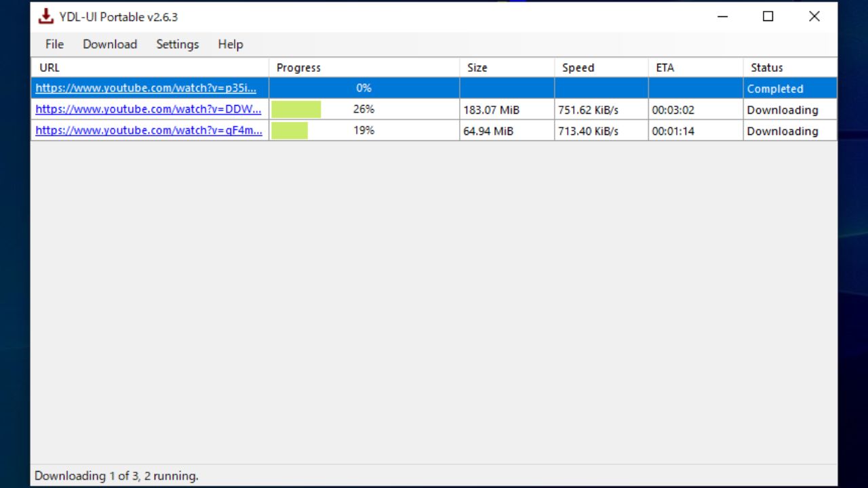Sort by the Size column header

tap(507, 68)
